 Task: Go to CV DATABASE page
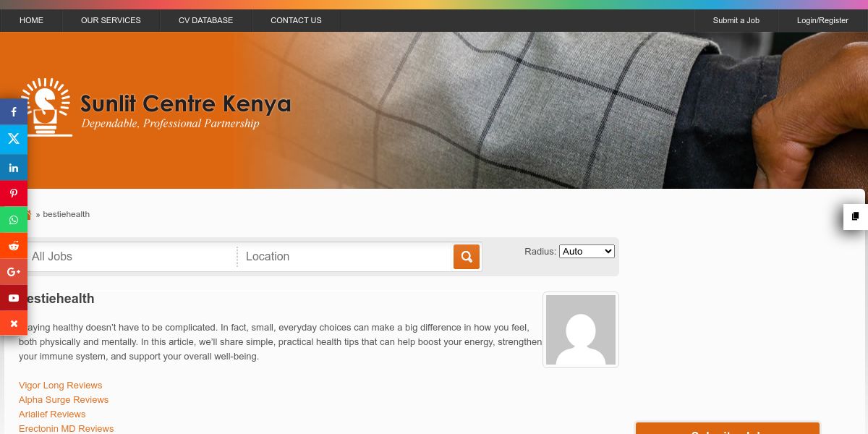(x=205, y=20)
